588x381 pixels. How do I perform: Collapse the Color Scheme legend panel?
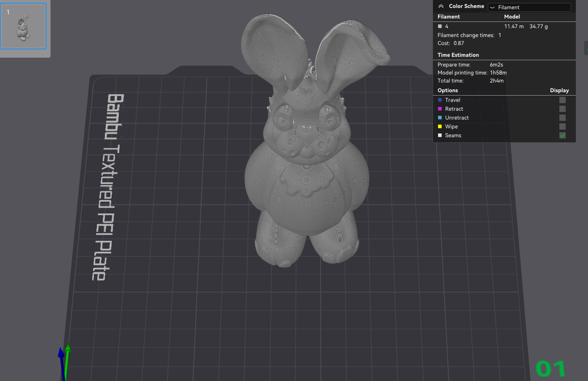pos(441,6)
